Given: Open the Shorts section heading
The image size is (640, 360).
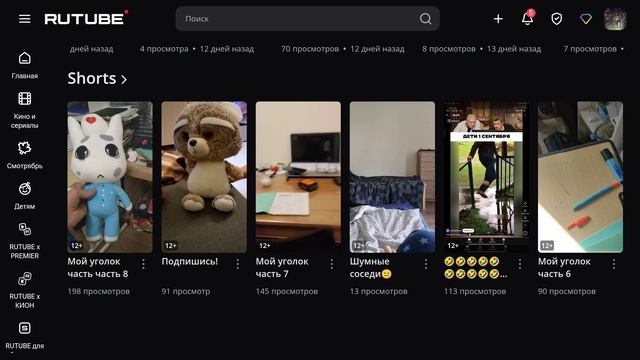Looking at the screenshot, I should [x=92, y=78].
